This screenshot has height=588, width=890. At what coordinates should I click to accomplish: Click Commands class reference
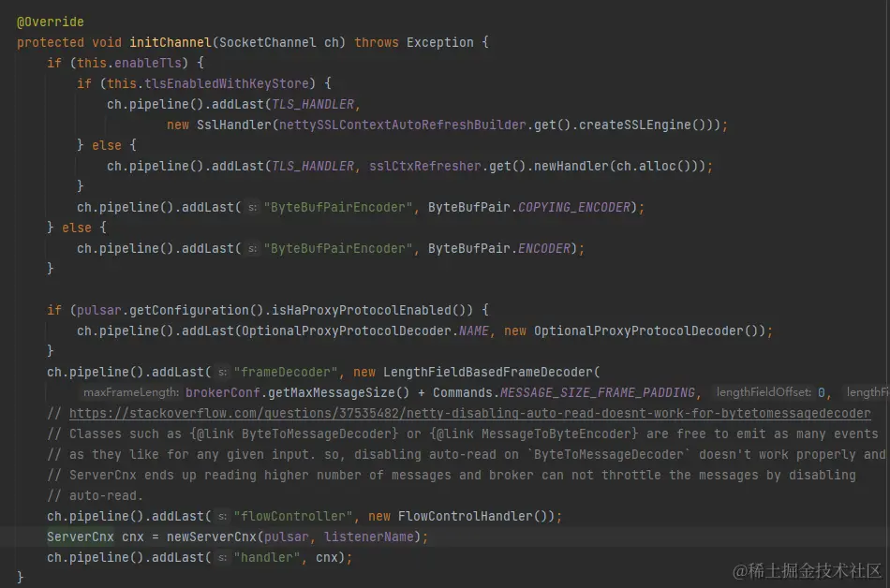click(463, 393)
